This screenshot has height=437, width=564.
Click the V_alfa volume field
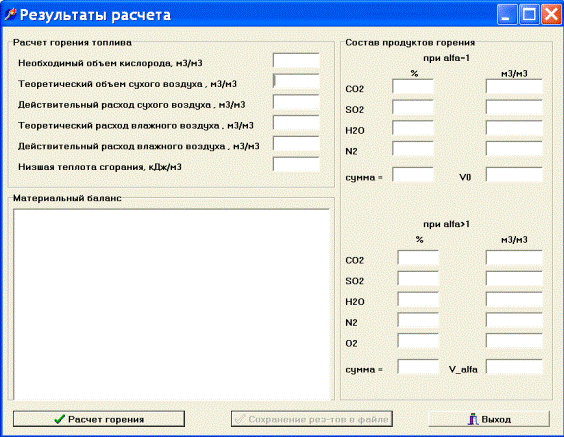(514, 367)
